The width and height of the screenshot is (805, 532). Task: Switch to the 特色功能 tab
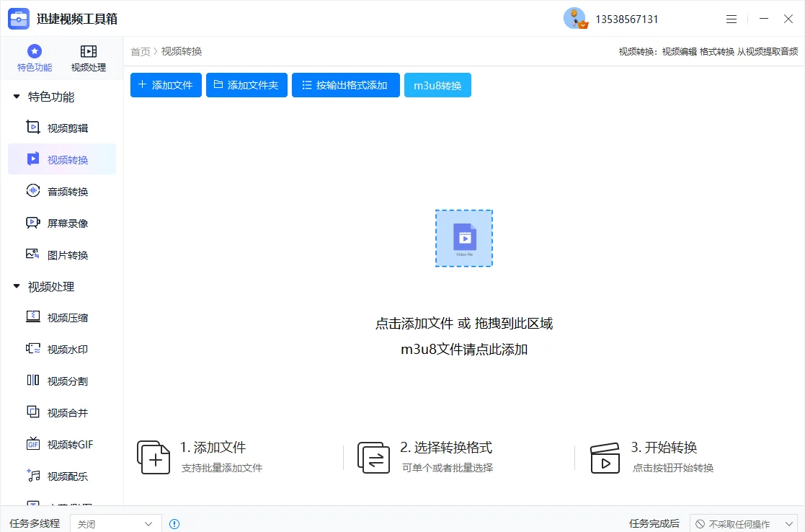coord(35,58)
